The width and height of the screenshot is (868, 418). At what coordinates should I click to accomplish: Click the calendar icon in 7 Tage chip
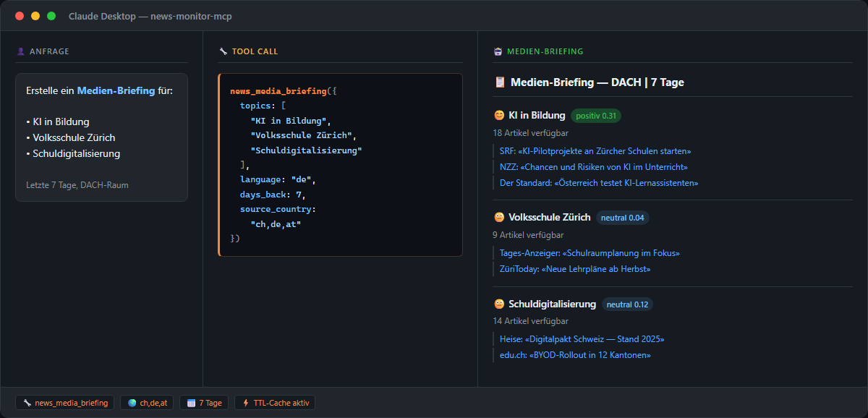(x=191, y=403)
